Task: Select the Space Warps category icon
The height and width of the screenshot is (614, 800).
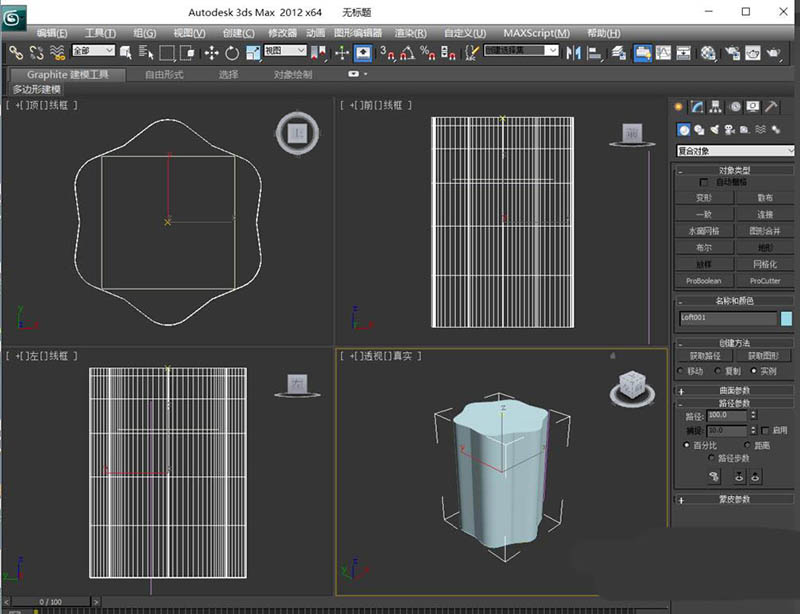Action: click(x=761, y=129)
